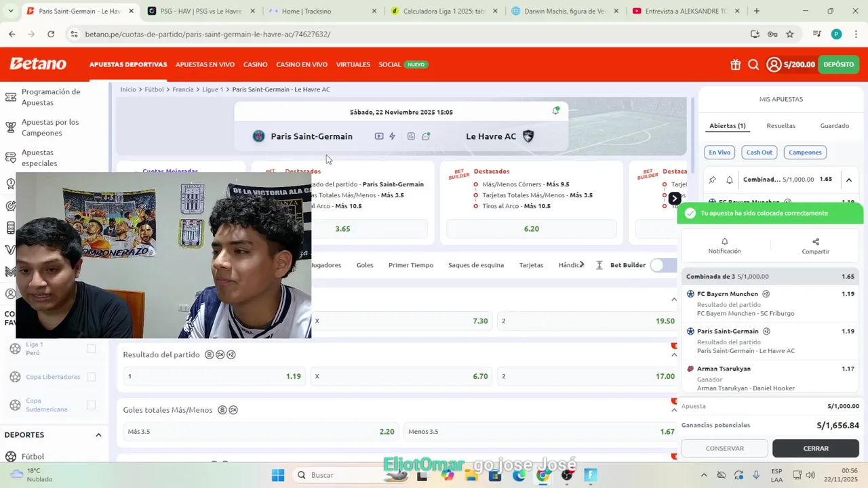Select the Tarjetas market tab
This screenshot has width=868, height=488.
tap(531, 265)
